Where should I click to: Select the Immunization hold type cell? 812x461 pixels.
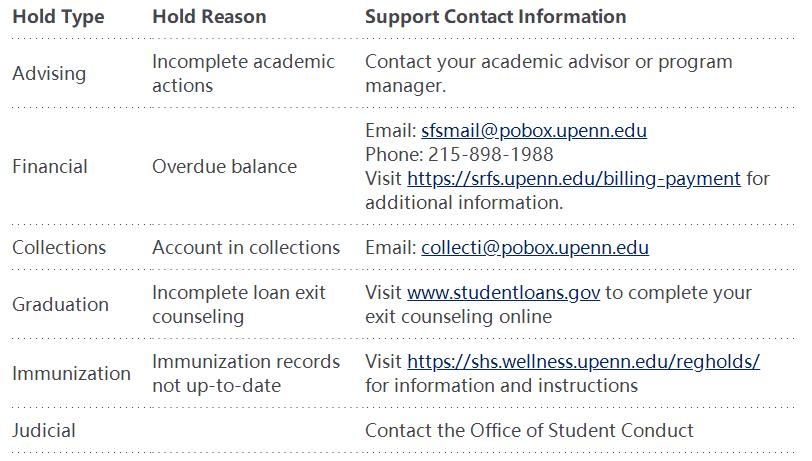71,373
